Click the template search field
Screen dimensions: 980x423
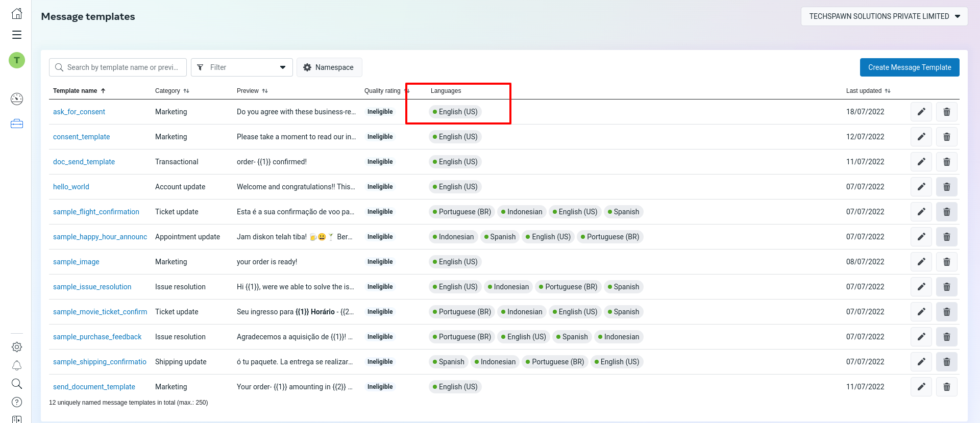coord(122,67)
